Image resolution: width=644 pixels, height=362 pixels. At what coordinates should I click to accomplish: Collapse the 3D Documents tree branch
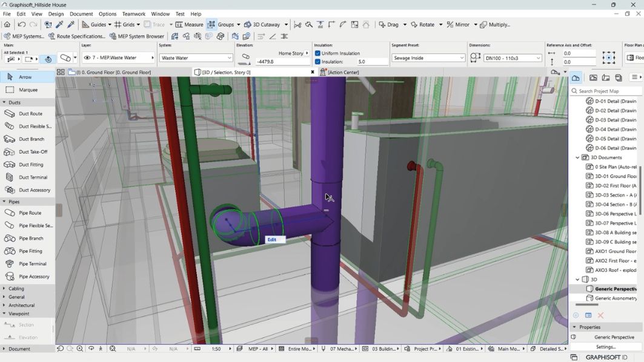click(577, 157)
